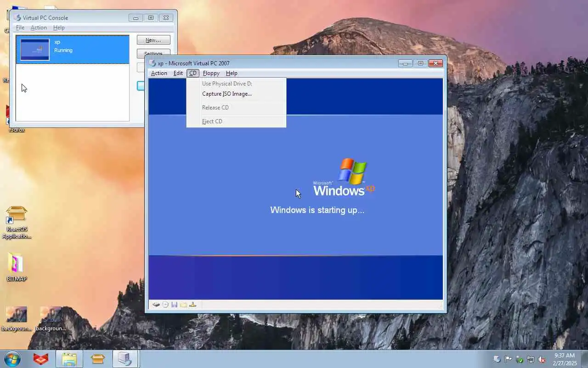Select the first background image file on desktop
This screenshot has width=588, height=368.
(17, 319)
